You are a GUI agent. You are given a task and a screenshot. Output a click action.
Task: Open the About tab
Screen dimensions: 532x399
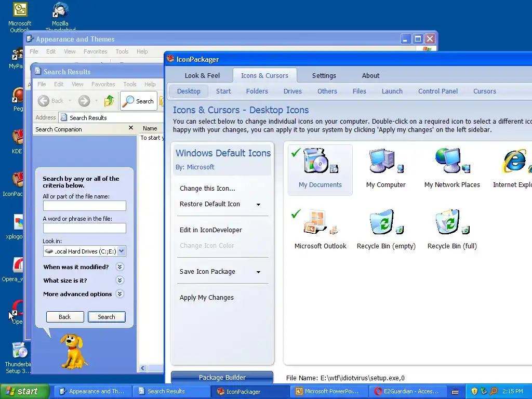point(370,76)
